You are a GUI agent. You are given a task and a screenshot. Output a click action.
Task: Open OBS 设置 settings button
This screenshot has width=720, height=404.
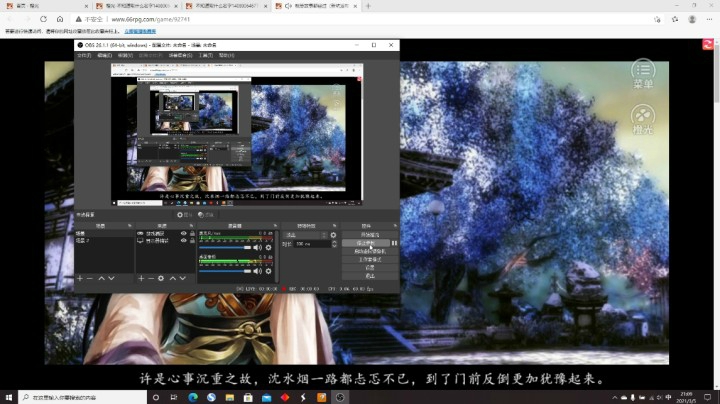point(370,268)
